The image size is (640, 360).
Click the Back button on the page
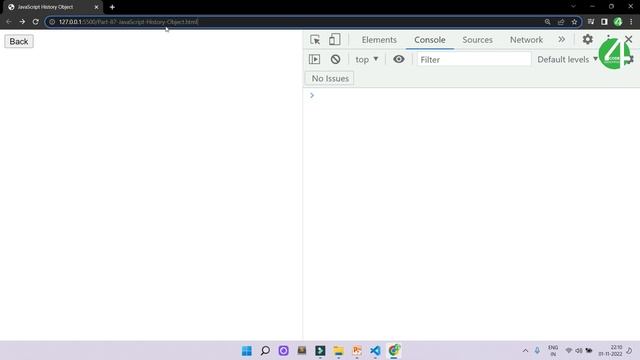(x=19, y=41)
